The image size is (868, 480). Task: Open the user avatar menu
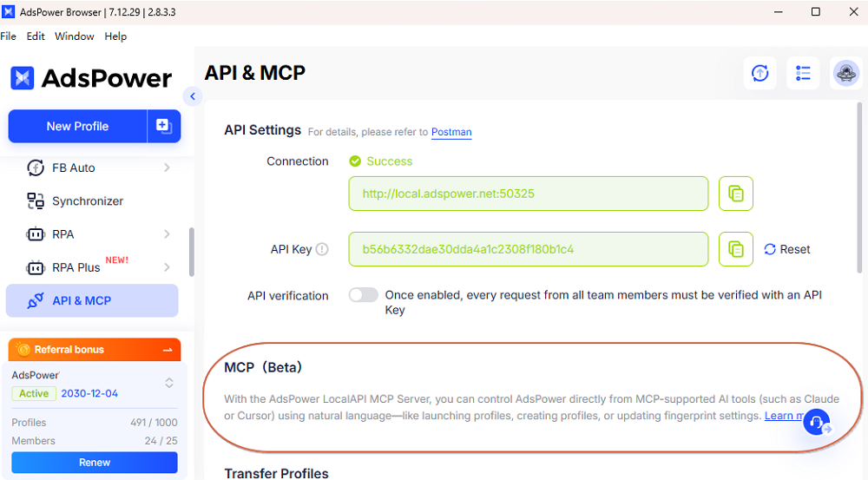[x=846, y=73]
